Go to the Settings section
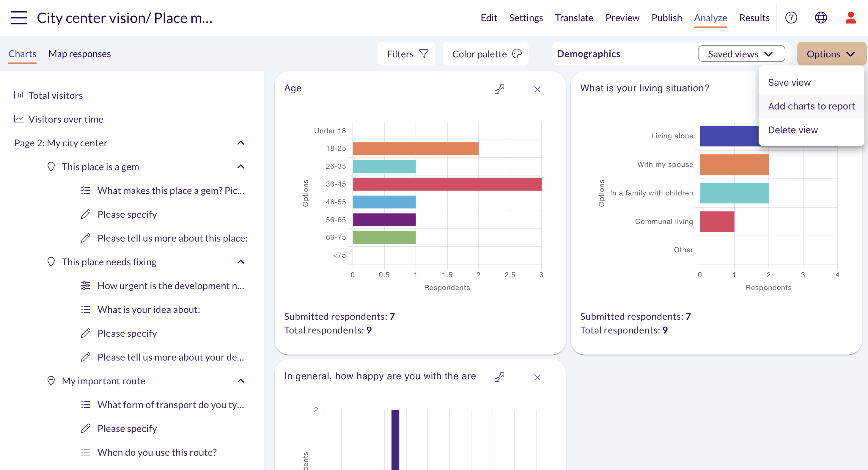The width and height of the screenshot is (868, 470). click(x=526, y=18)
